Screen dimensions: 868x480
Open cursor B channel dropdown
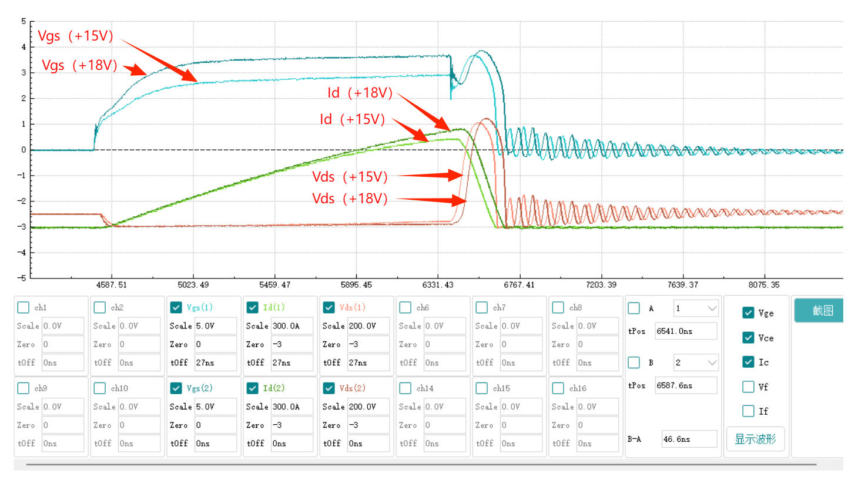point(695,362)
